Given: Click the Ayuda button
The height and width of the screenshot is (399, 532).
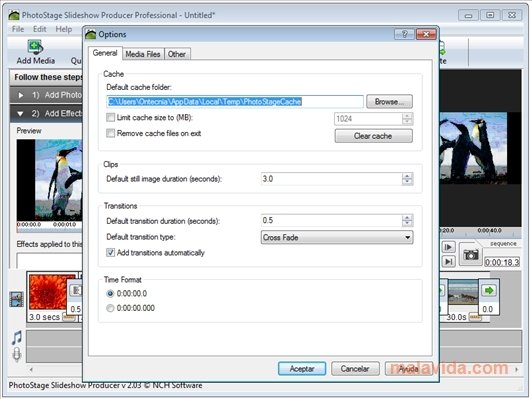Looking at the screenshot, I should (x=408, y=369).
